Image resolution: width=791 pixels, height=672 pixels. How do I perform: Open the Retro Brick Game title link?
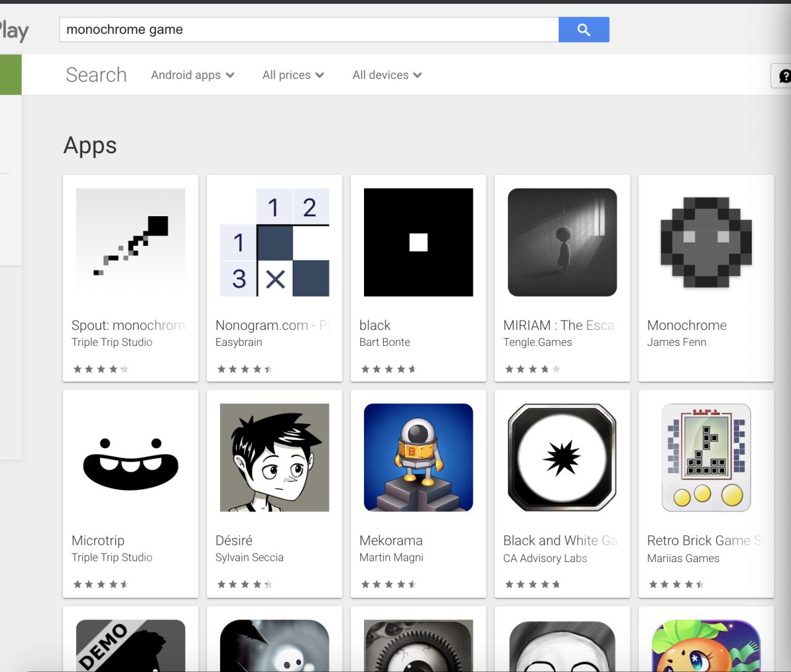coord(705,540)
